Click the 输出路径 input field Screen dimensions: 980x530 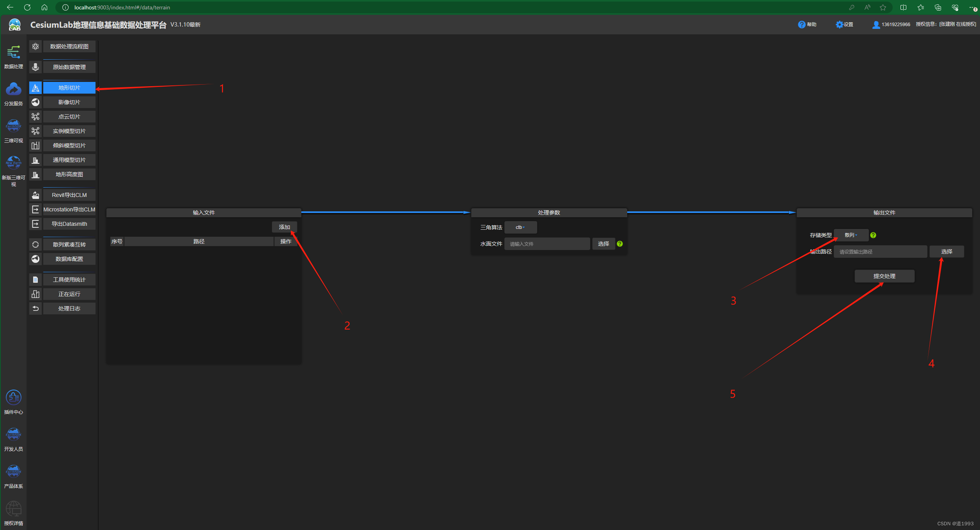[x=880, y=252]
